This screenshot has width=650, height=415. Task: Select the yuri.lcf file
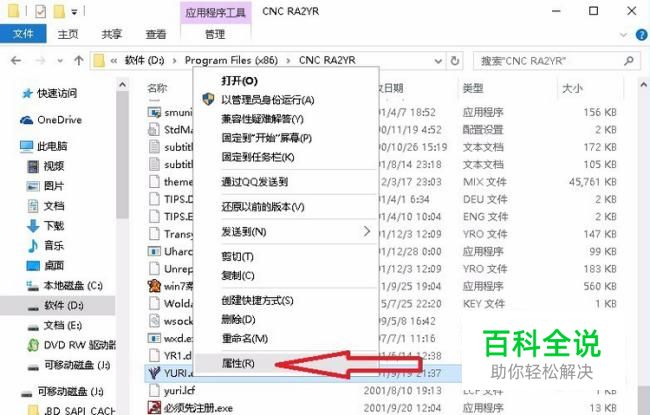[179, 391]
